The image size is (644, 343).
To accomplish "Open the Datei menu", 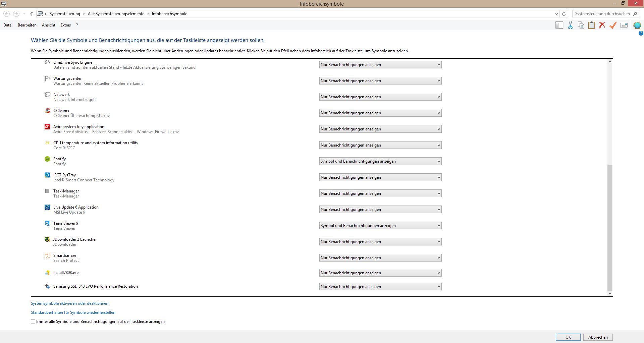I will [x=8, y=25].
